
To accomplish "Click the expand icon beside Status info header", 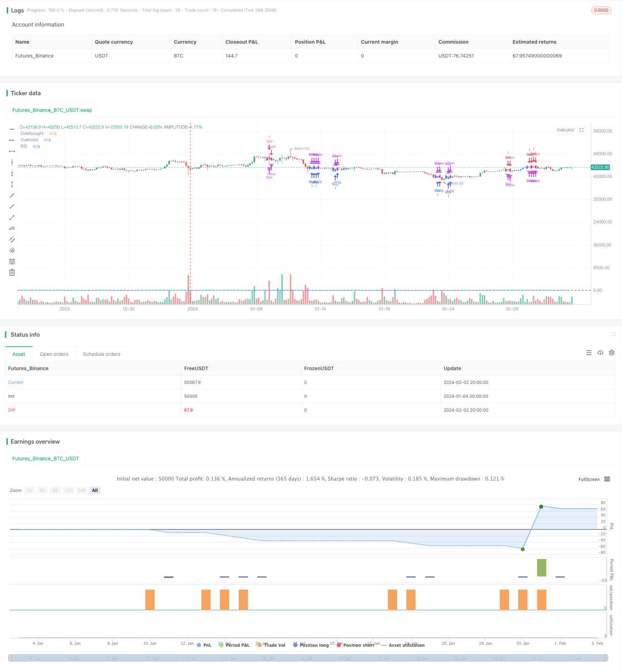I will (x=613, y=334).
